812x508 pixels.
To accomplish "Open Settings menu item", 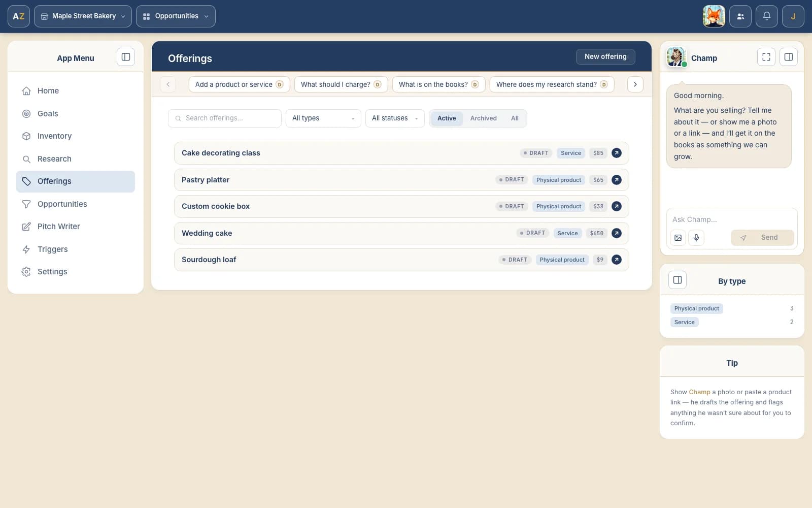I will click(x=76, y=272).
